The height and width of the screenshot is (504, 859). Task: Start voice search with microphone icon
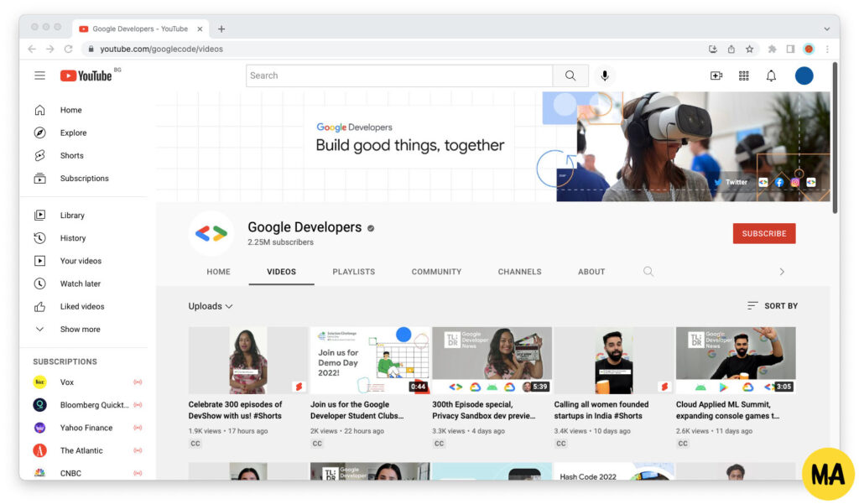[604, 75]
